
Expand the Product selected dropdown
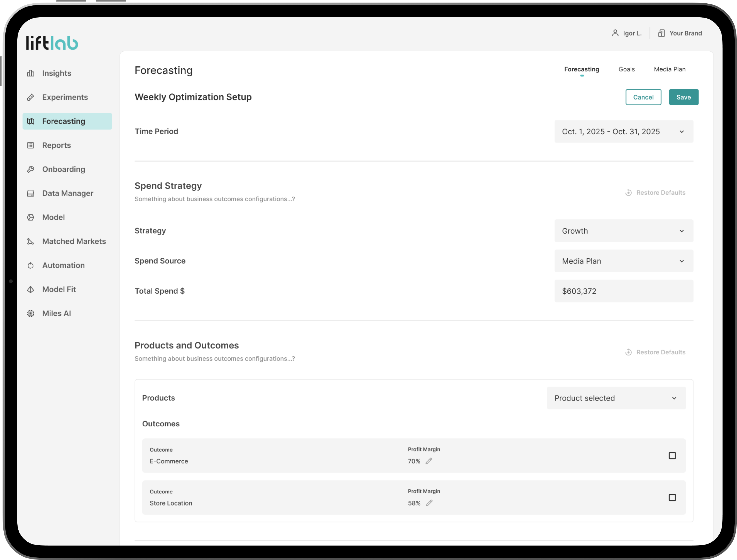click(616, 398)
